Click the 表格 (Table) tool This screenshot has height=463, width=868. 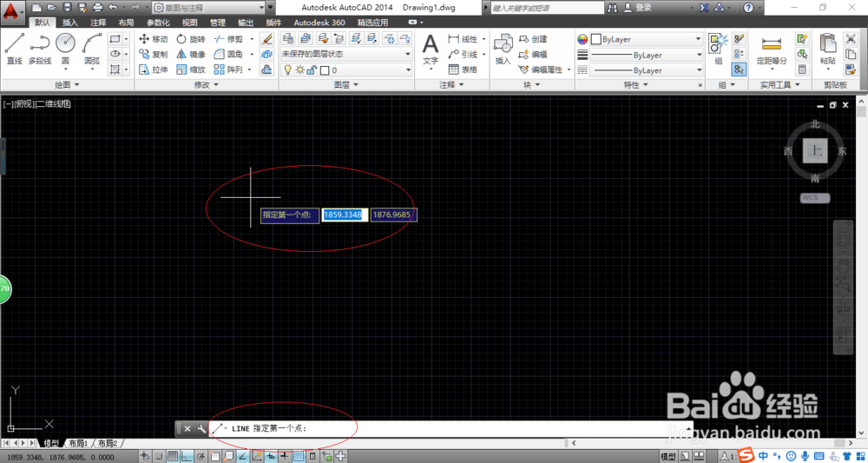pos(464,69)
